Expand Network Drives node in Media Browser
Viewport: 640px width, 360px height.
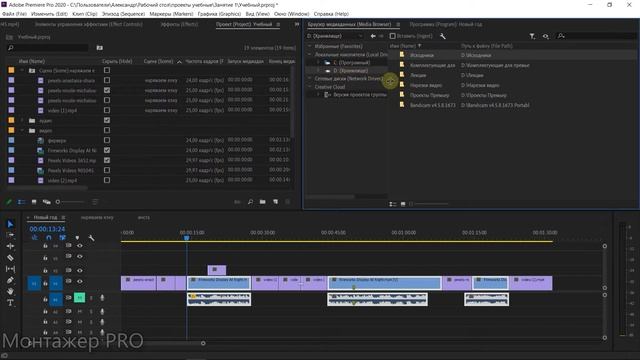click(310, 78)
